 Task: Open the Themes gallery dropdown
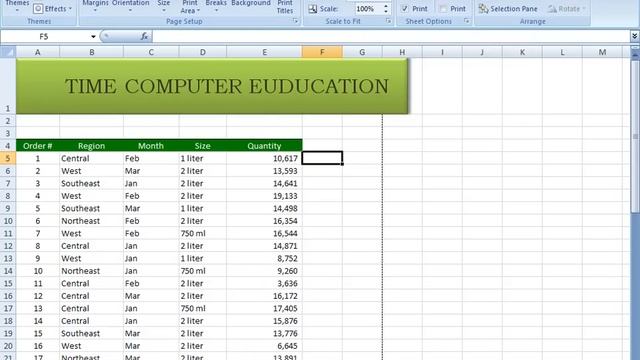(17, 6)
